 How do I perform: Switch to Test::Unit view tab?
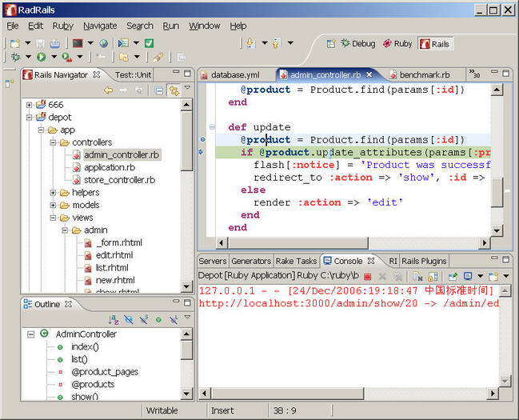coord(133,75)
